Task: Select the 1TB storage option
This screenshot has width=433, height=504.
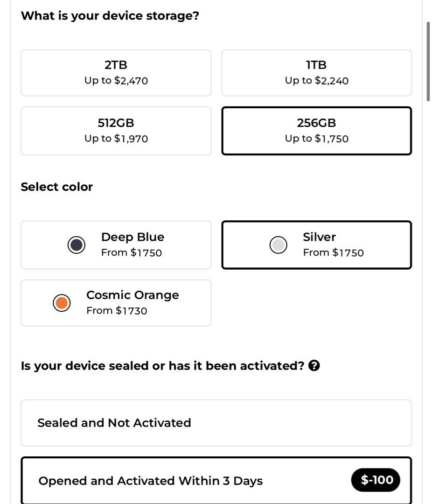Action: coord(316,73)
